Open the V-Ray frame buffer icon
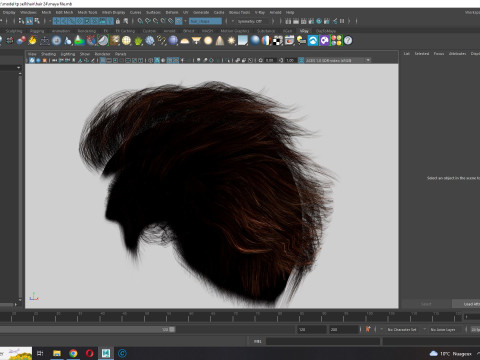The height and width of the screenshot is (360, 480). click(289, 41)
